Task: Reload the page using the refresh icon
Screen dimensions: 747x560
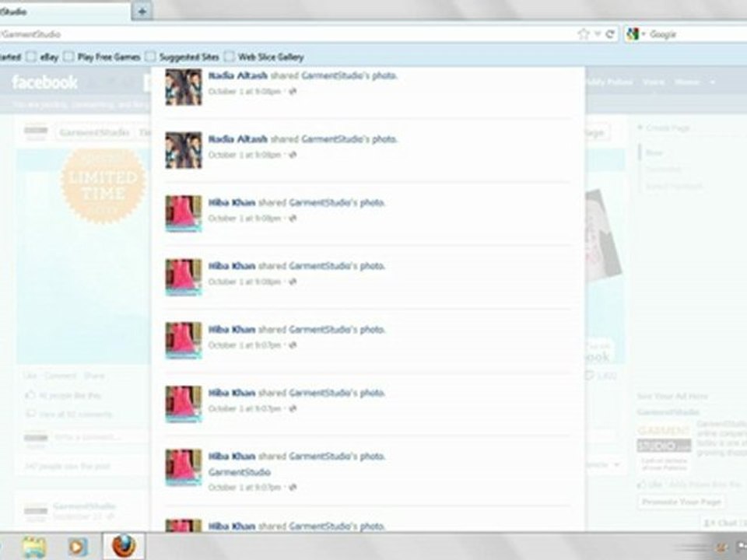Action: pos(610,33)
